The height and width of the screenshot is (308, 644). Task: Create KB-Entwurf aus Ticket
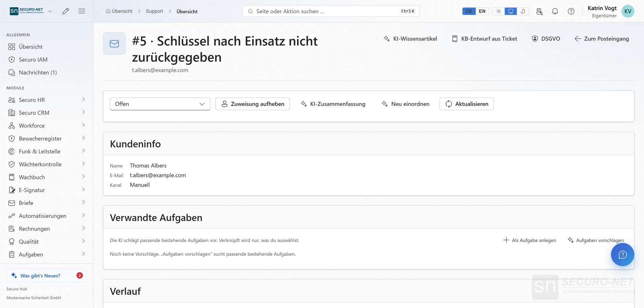pos(485,39)
